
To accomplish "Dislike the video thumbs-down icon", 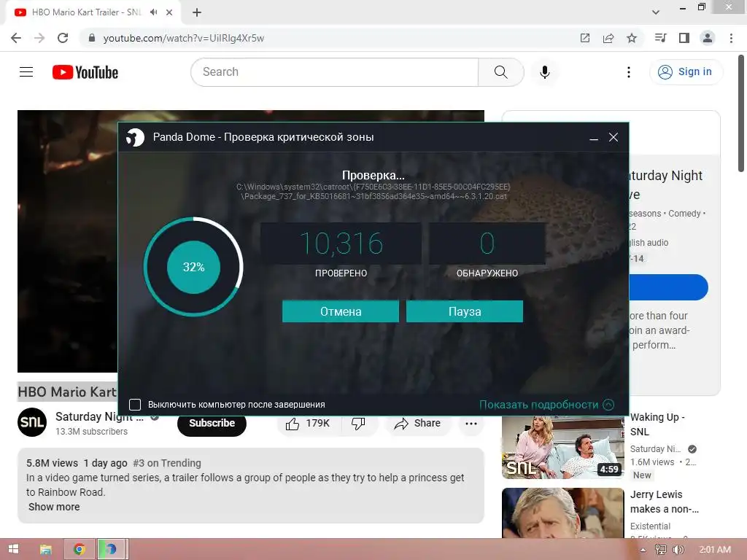I will pyautogui.click(x=358, y=424).
